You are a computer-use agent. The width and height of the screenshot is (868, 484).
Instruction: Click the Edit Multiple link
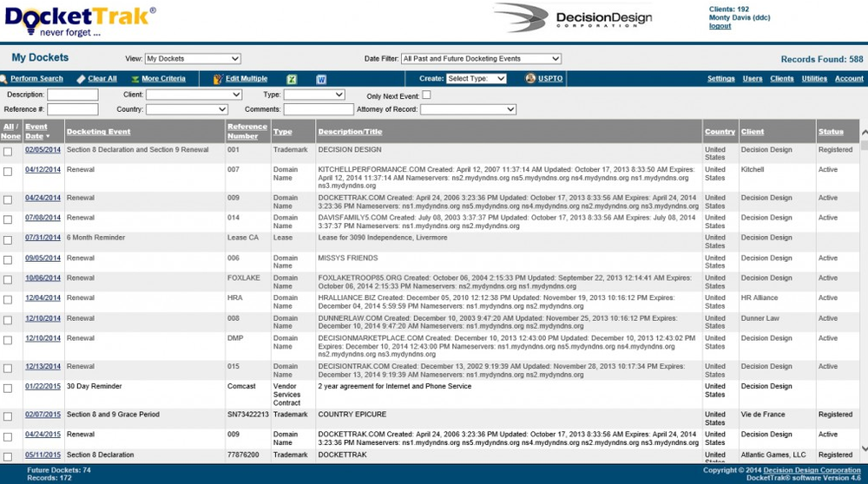click(247, 79)
